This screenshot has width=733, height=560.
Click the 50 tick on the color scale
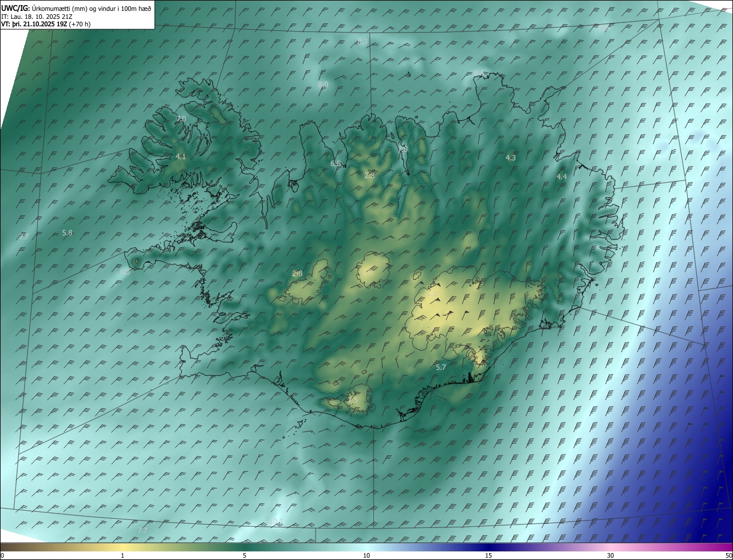click(729, 556)
